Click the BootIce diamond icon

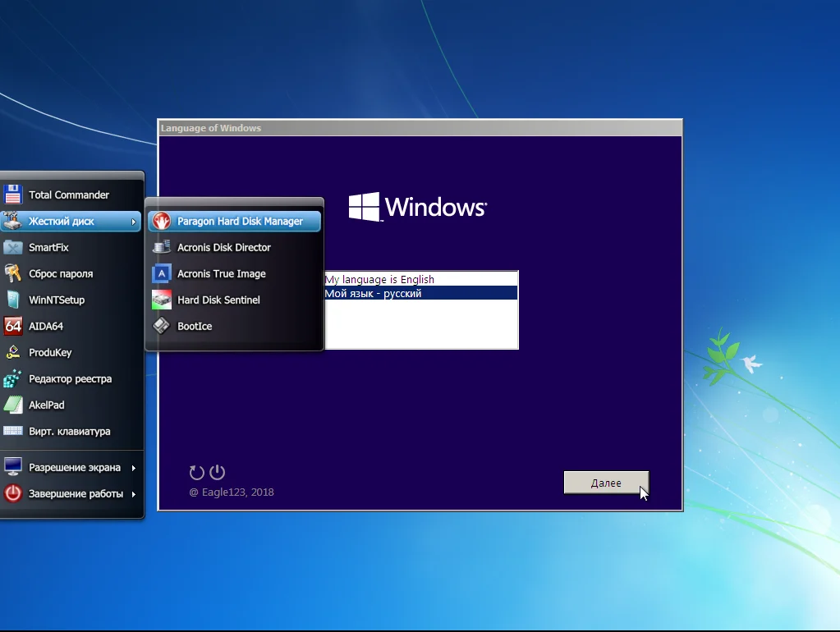tap(162, 326)
